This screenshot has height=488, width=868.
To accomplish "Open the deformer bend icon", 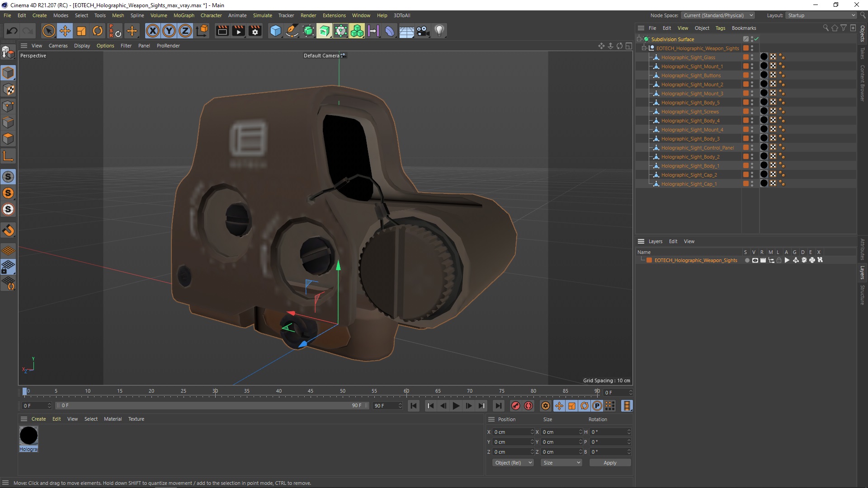I will click(390, 31).
